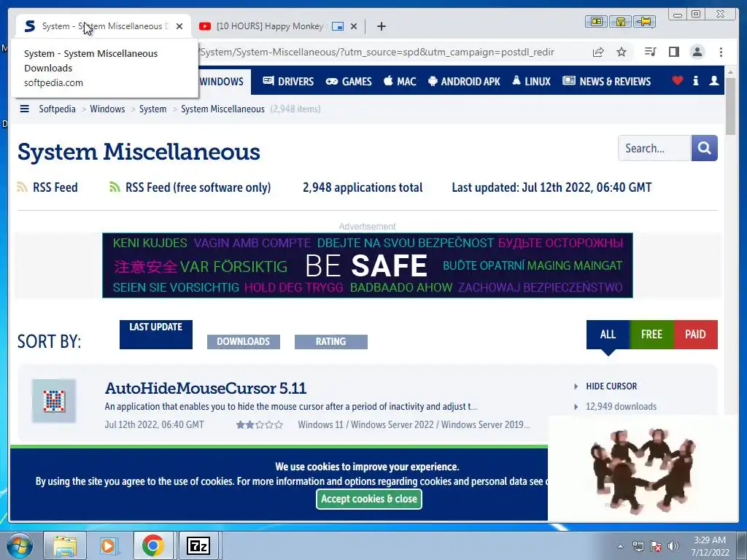The image size is (747, 560).
Task: Toggle the browser side panel icon
Action: [x=673, y=52]
